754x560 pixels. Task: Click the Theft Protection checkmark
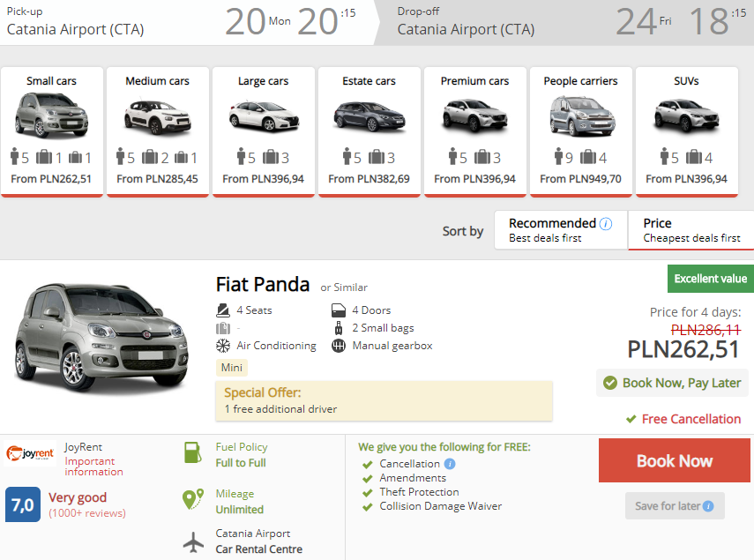tap(368, 493)
